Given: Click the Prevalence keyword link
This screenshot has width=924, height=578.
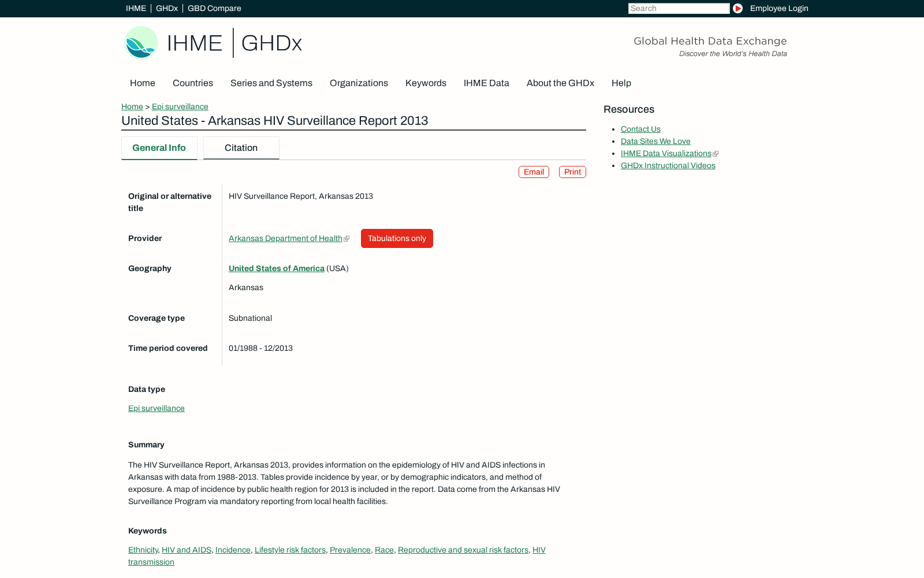Looking at the screenshot, I should click(x=350, y=550).
